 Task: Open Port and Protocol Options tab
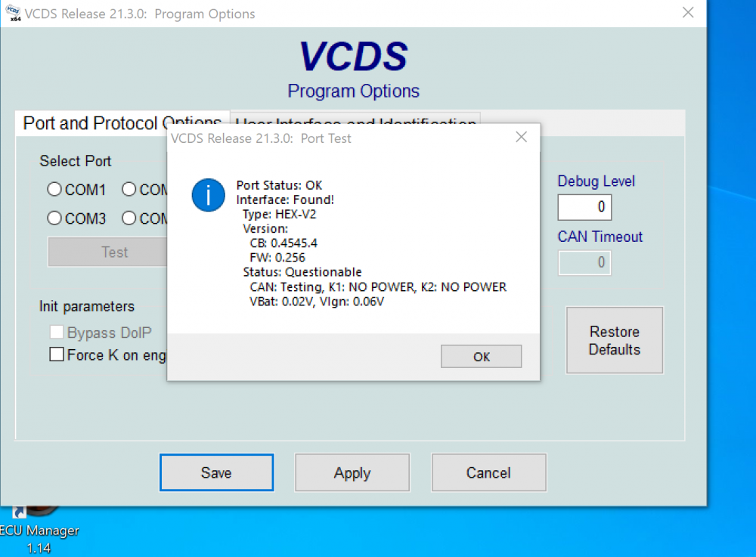122,123
